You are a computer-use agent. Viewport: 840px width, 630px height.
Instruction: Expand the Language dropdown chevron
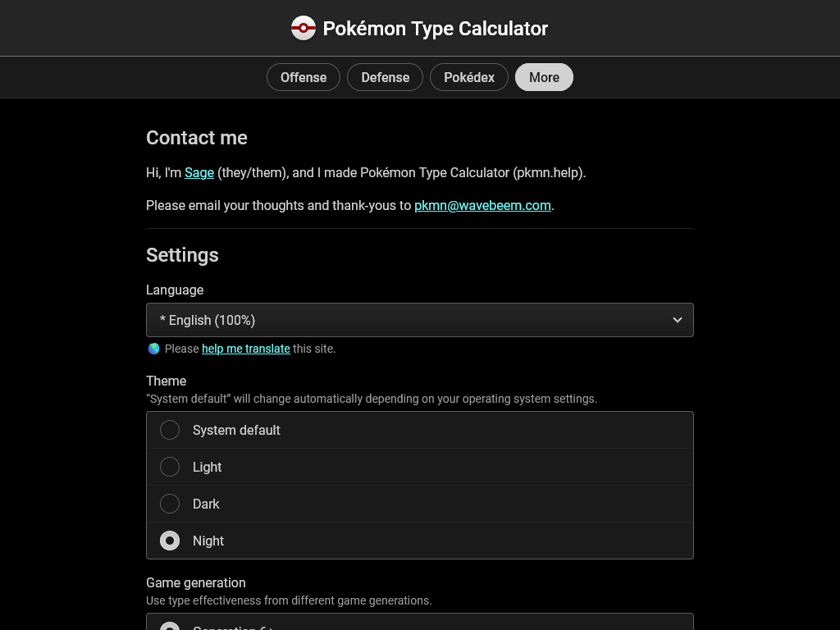coord(677,320)
